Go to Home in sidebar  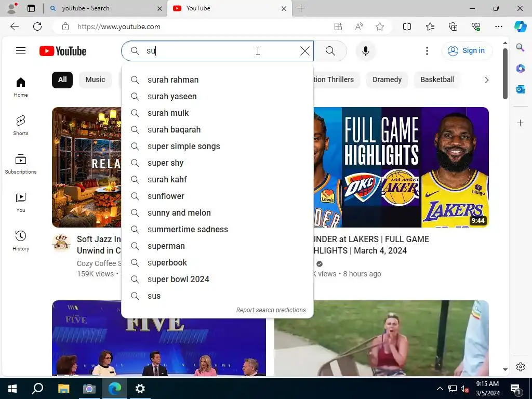click(x=21, y=87)
